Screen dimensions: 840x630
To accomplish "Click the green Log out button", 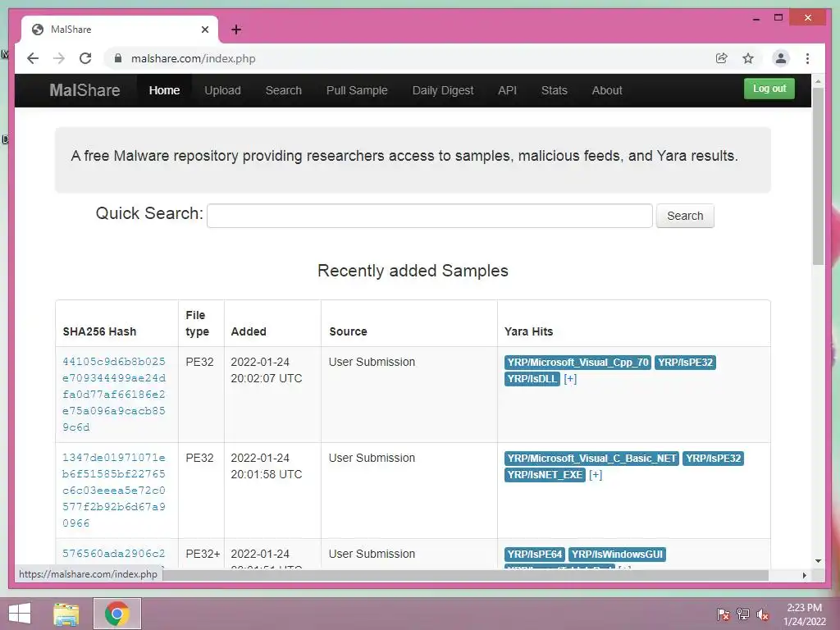I will [x=769, y=89].
